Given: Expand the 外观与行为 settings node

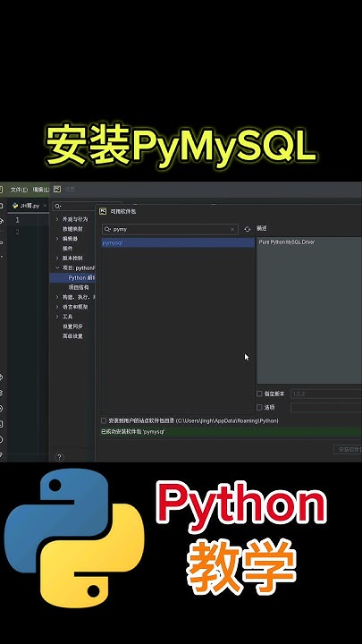Looking at the screenshot, I should click(x=57, y=219).
